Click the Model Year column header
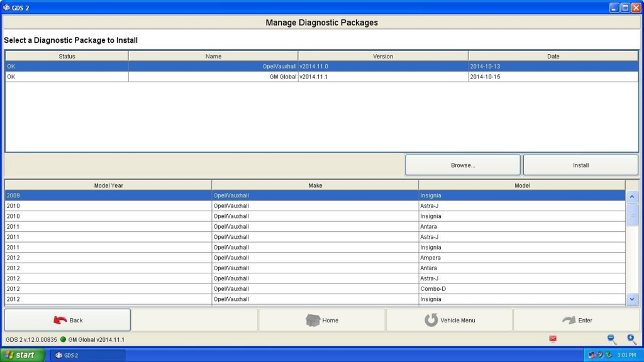Image resolution: width=644 pixels, height=362 pixels. pyautogui.click(x=108, y=185)
